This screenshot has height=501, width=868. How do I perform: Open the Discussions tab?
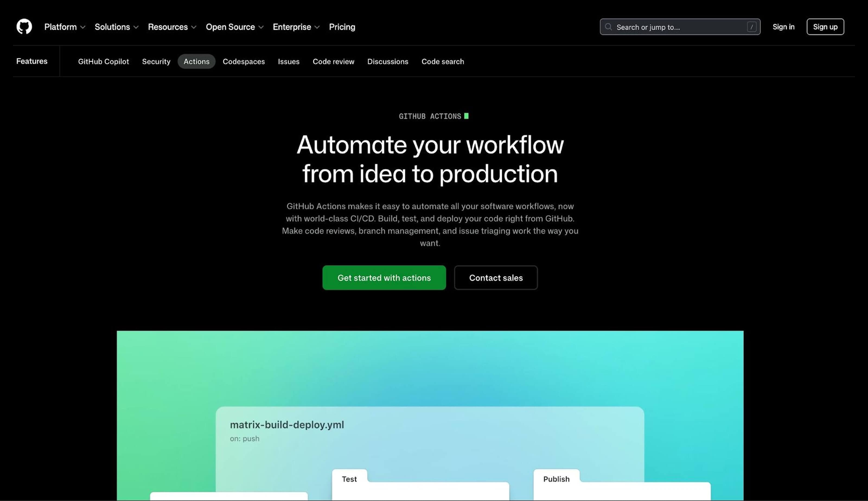pos(388,62)
